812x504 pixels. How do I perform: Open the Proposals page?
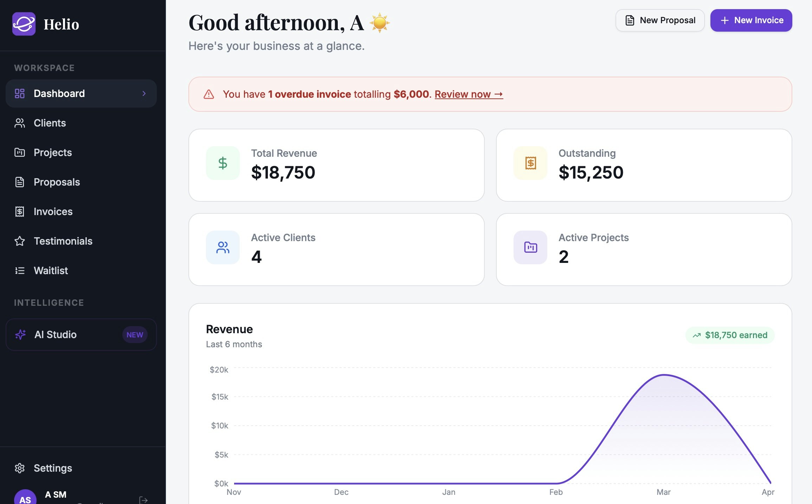tap(57, 182)
